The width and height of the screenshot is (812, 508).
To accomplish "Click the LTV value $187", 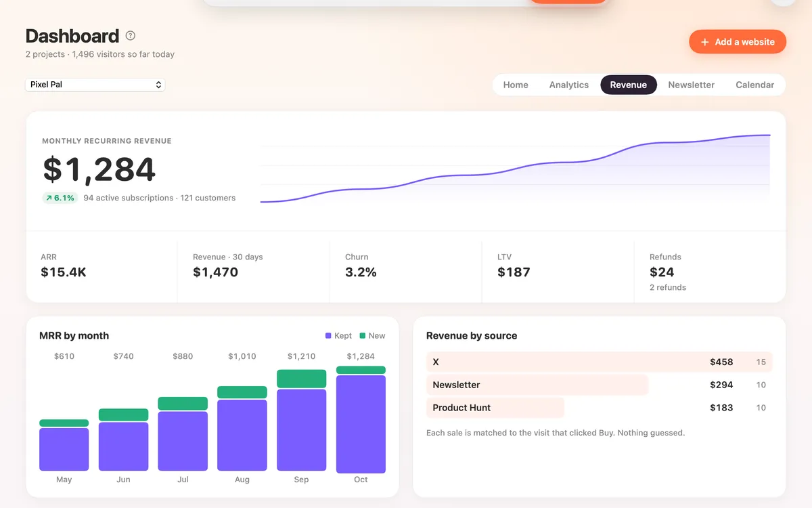I will click(x=514, y=272).
